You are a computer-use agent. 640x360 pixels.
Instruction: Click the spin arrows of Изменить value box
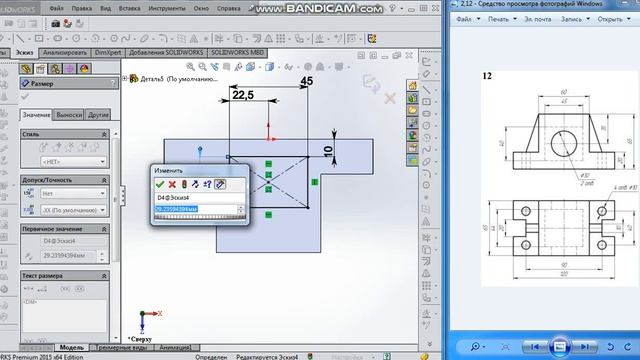coord(241,209)
